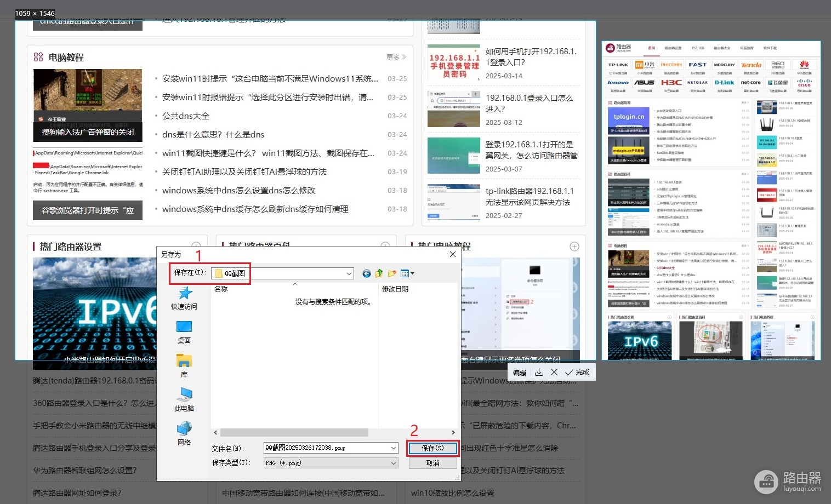Open 出现红色十字准星怎么消除 link
The width and height of the screenshot is (831, 504).
point(509,448)
